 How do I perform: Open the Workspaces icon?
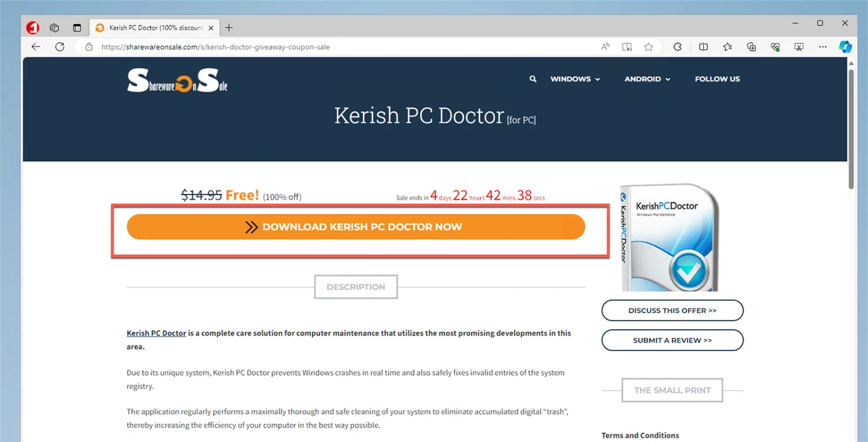(x=54, y=28)
